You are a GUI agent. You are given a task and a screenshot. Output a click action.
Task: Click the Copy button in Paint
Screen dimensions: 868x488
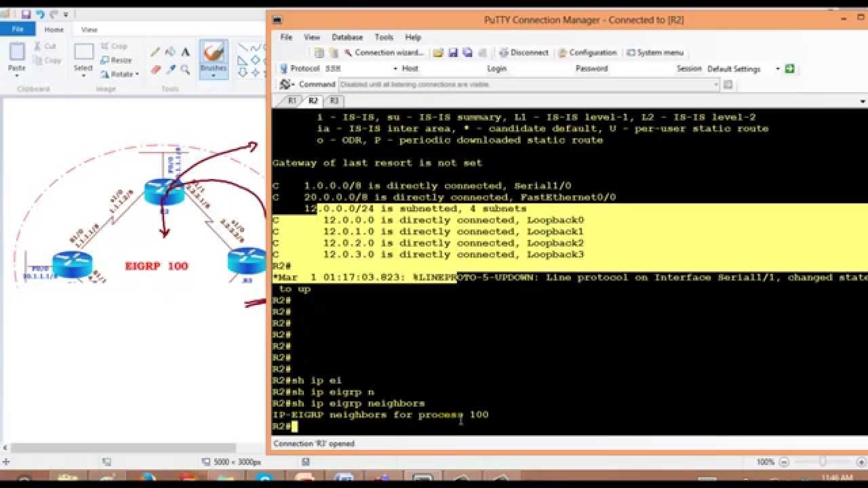pos(47,60)
